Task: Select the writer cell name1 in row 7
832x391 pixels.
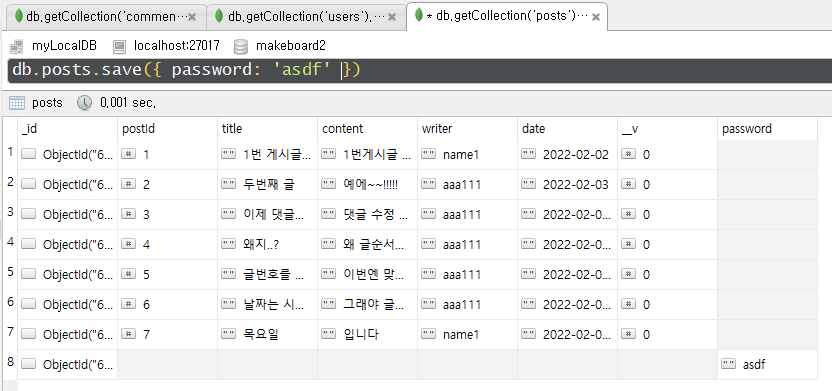Action: tap(467, 335)
